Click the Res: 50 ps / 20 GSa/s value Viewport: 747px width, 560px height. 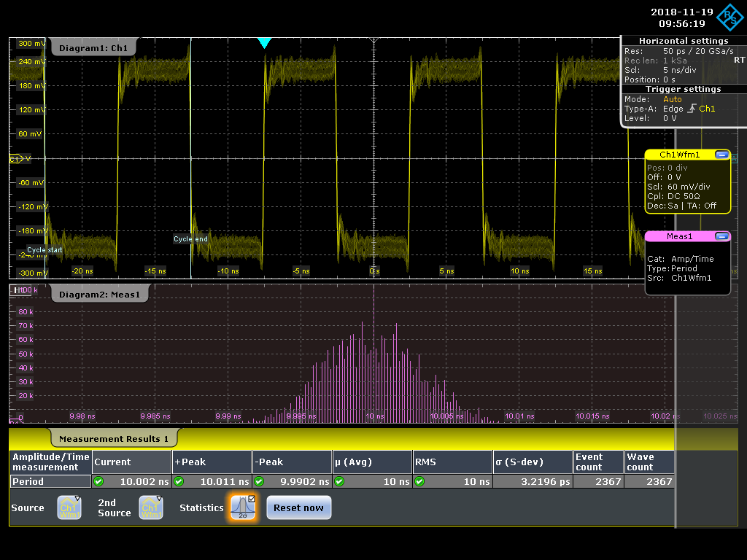point(698,51)
